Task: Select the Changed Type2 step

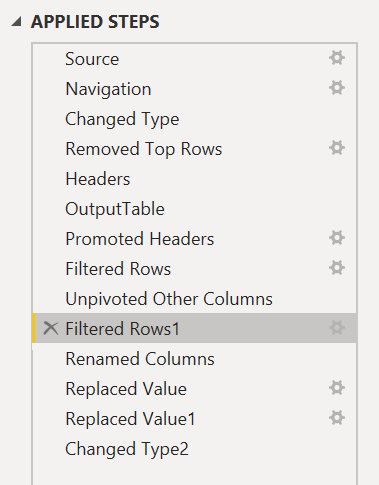Action: (194, 449)
